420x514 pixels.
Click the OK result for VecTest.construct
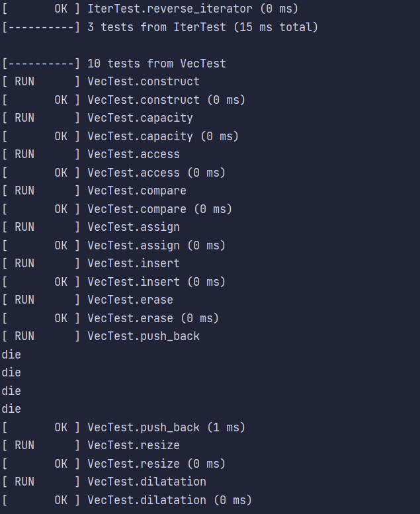(x=124, y=100)
